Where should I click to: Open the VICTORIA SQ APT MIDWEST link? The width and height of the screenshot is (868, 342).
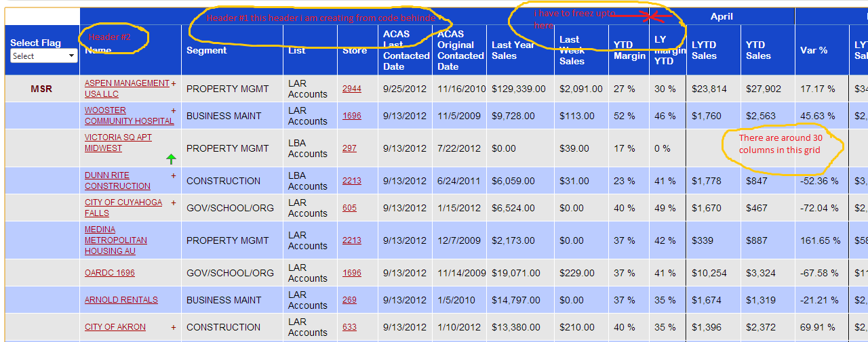(118, 143)
